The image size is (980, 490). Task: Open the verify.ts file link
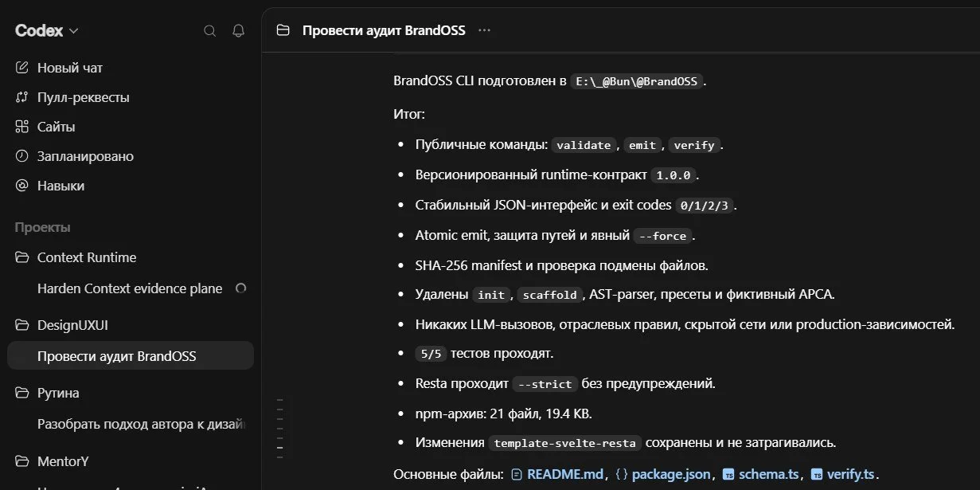point(844,474)
